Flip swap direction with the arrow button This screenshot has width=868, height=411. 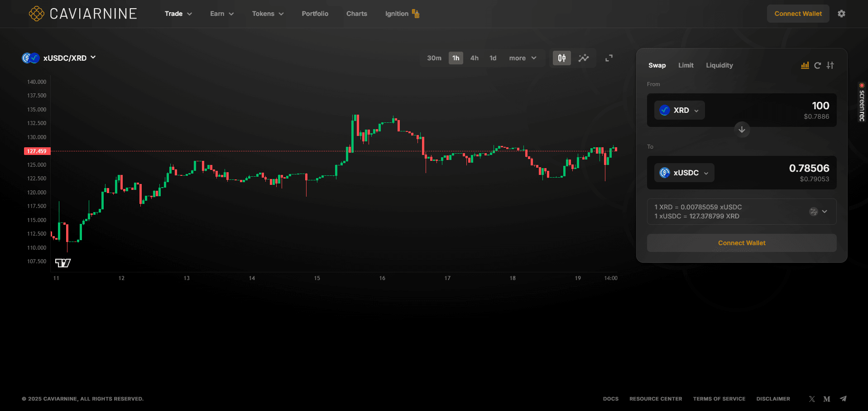[742, 130]
